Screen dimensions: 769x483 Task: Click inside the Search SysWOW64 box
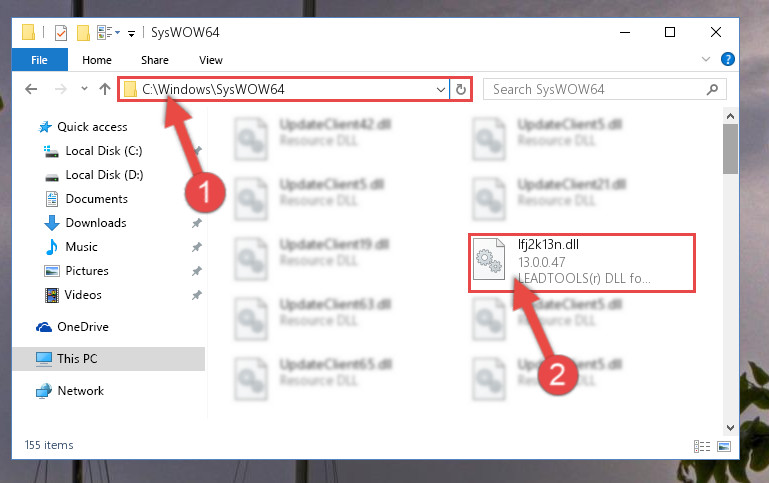coord(596,89)
